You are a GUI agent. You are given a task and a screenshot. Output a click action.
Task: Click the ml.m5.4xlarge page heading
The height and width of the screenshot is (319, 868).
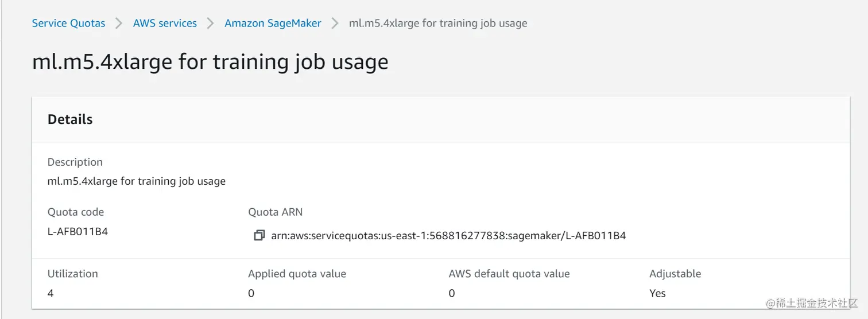[210, 61]
